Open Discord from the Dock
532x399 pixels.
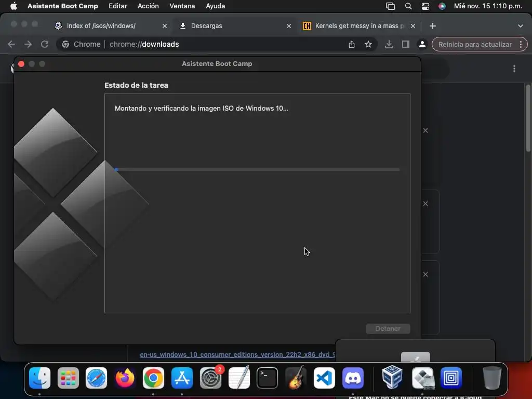pos(353,378)
